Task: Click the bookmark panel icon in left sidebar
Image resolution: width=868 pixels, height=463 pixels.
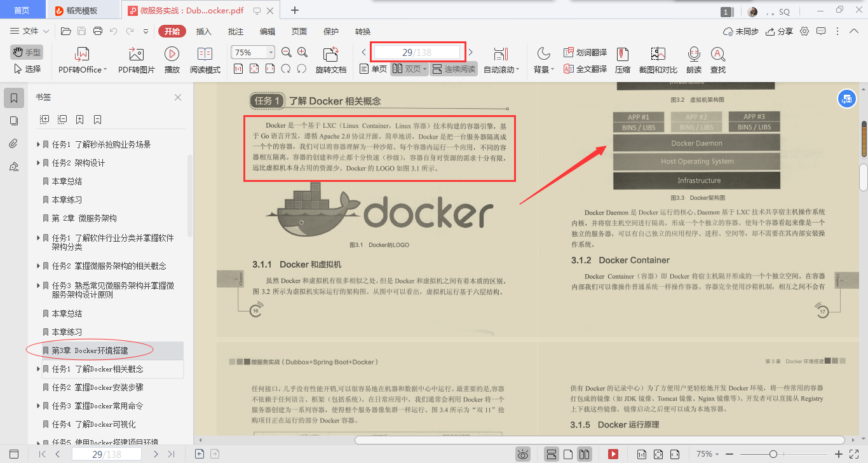Action: pos(14,98)
